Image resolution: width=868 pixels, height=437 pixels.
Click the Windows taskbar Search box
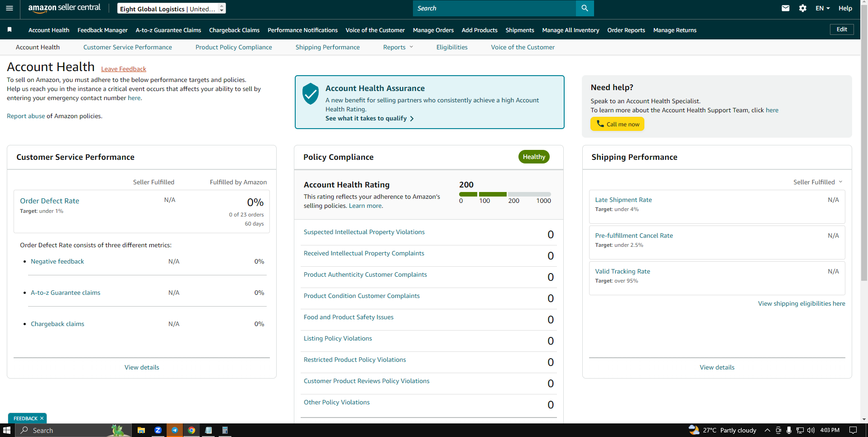pyautogui.click(x=73, y=430)
